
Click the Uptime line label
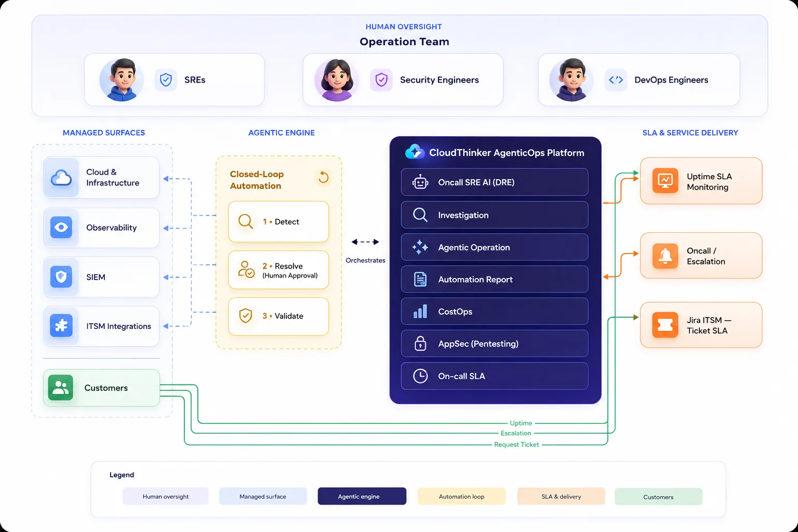click(x=521, y=423)
